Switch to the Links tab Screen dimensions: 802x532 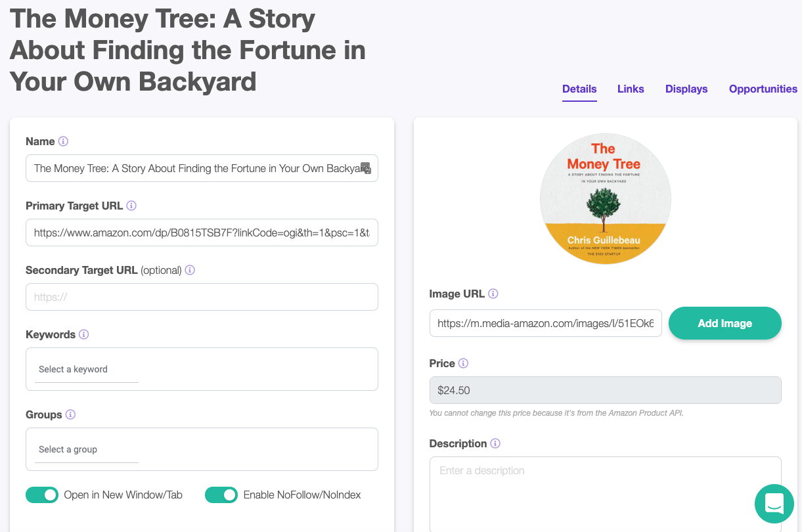(x=631, y=89)
